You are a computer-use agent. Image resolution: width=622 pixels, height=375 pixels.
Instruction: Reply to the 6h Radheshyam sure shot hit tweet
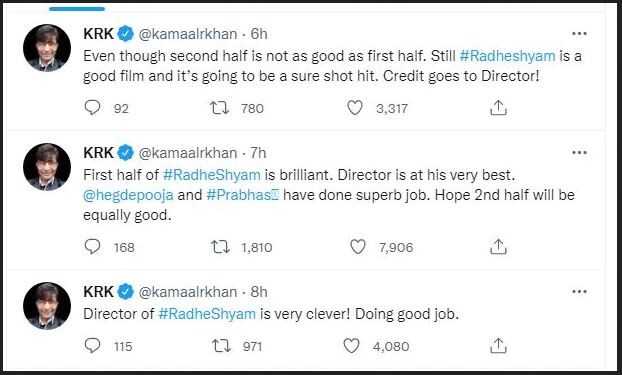pos(93,108)
